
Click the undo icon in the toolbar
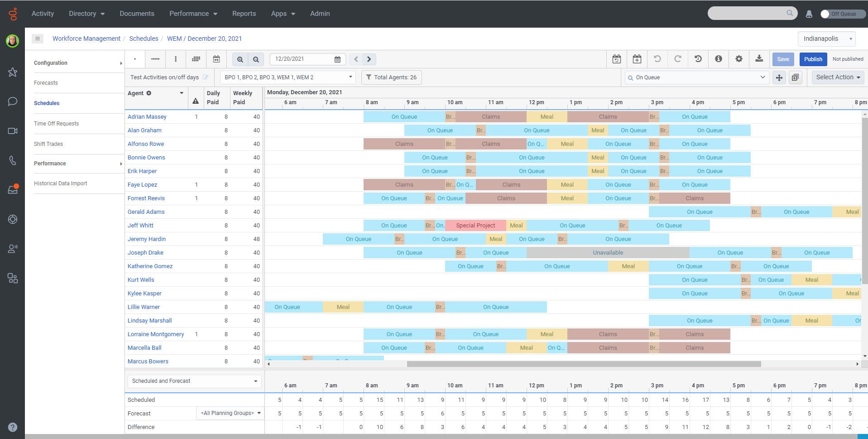(657, 59)
